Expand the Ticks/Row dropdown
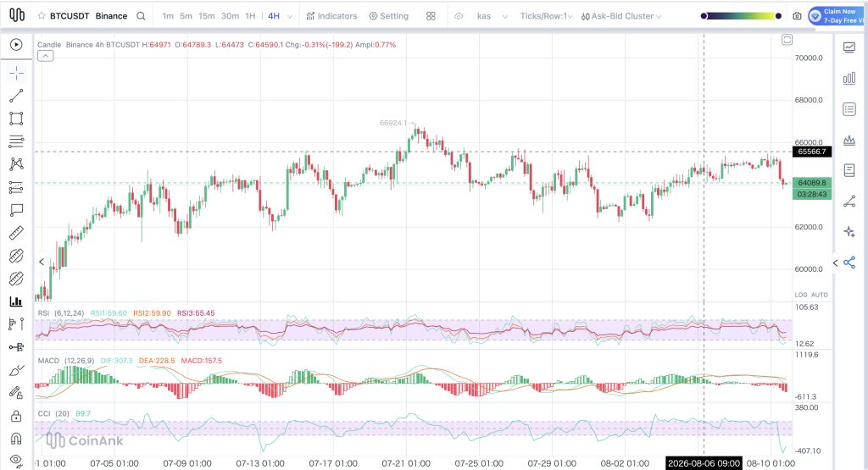The height and width of the screenshot is (470, 868). pos(546,16)
